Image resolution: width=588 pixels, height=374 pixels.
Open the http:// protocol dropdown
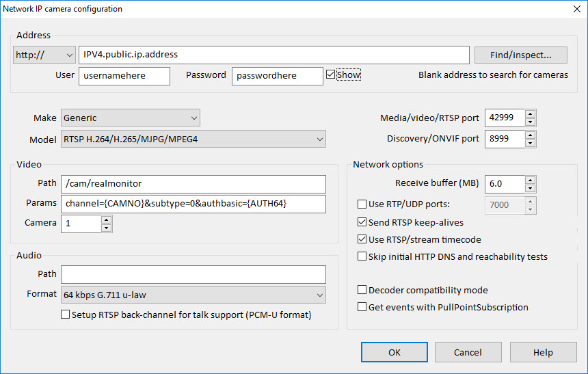pyautogui.click(x=44, y=55)
